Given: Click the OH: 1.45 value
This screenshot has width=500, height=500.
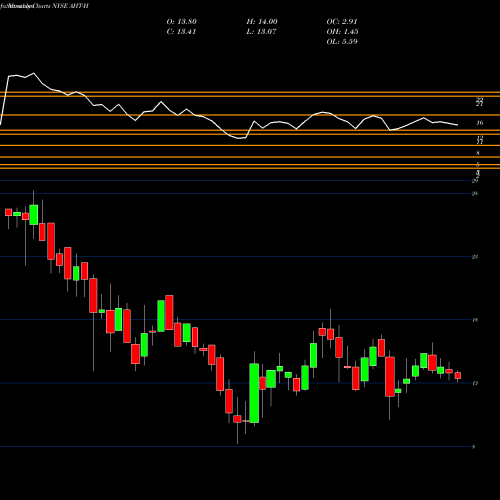Looking at the screenshot, I should [x=342, y=32].
